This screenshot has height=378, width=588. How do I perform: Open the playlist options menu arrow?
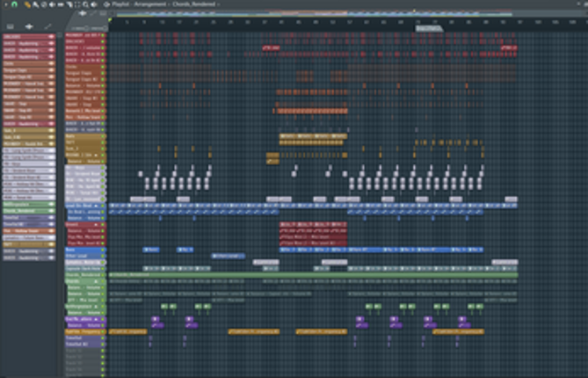coord(5,4)
